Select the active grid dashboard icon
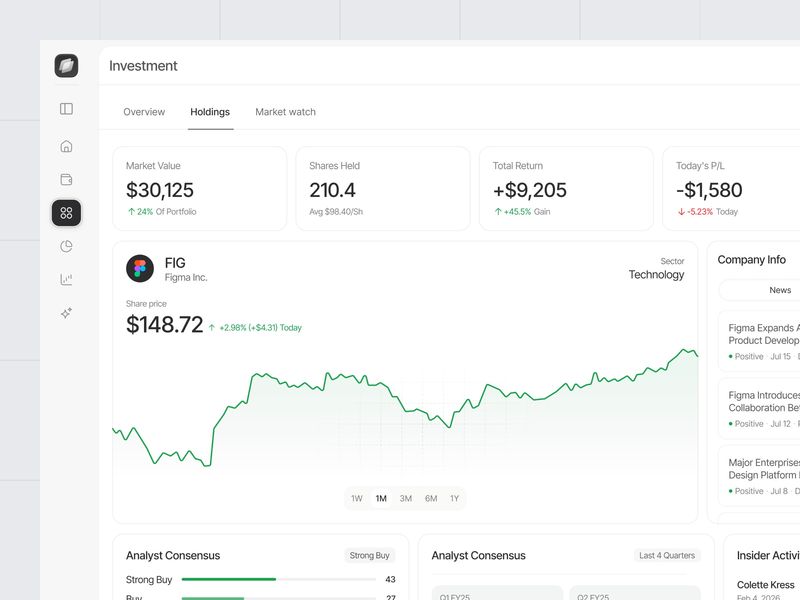 pyautogui.click(x=66, y=213)
